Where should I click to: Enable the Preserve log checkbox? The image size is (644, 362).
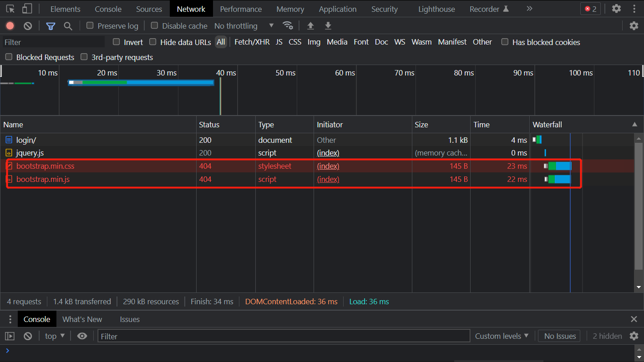pos(90,26)
